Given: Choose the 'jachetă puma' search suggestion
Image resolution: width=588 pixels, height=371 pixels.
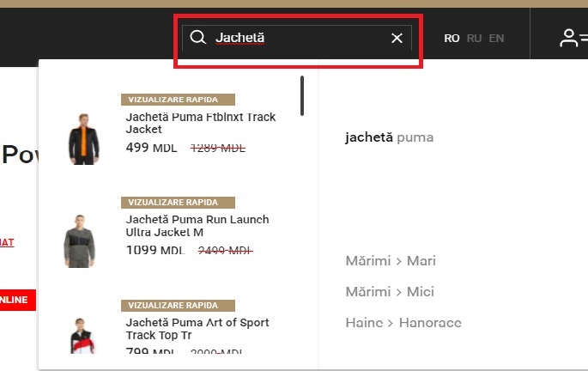Looking at the screenshot, I should (389, 137).
